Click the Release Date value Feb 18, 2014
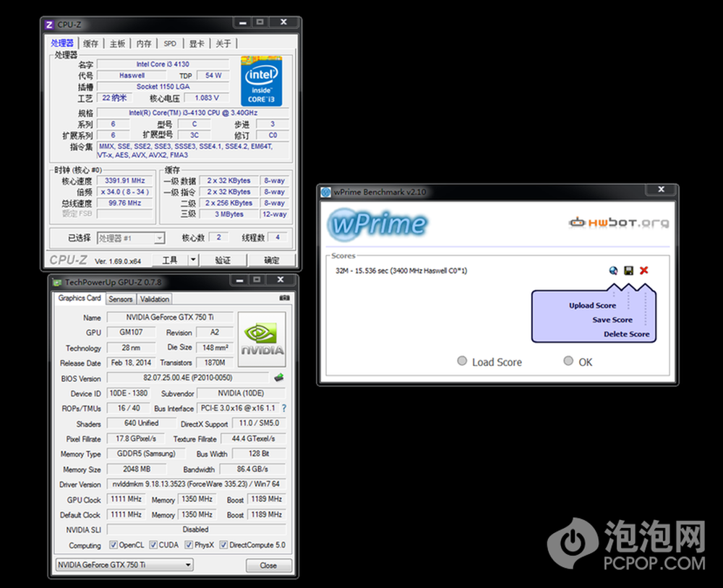Image resolution: width=723 pixels, height=588 pixels. (x=131, y=362)
